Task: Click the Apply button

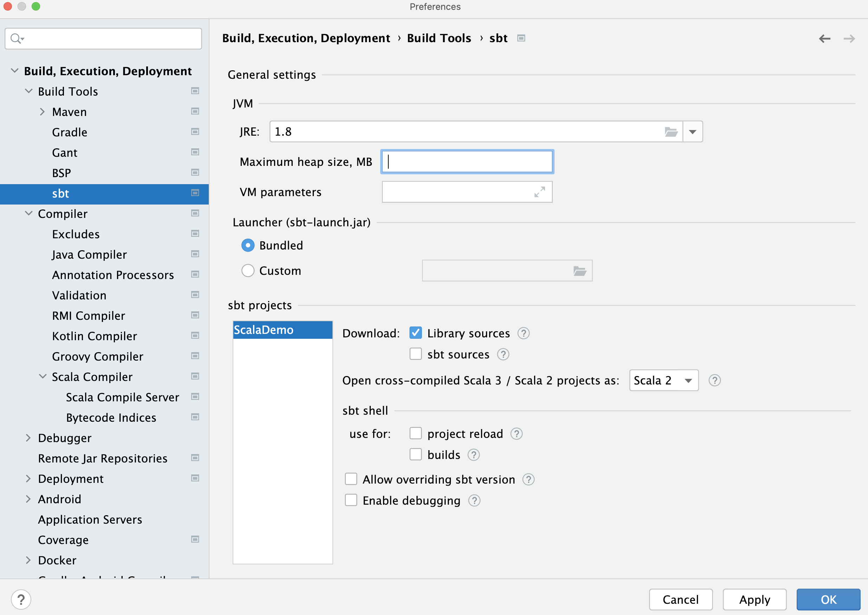Action: [754, 600]
